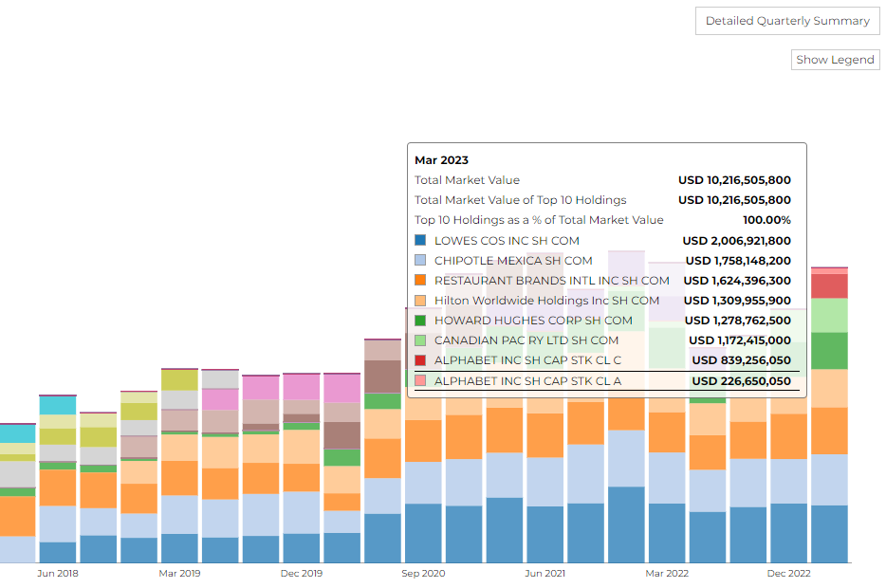Viewport: 886px width, 588px height.
Task: Click the Show Legend button
Action: click(835, 60)
